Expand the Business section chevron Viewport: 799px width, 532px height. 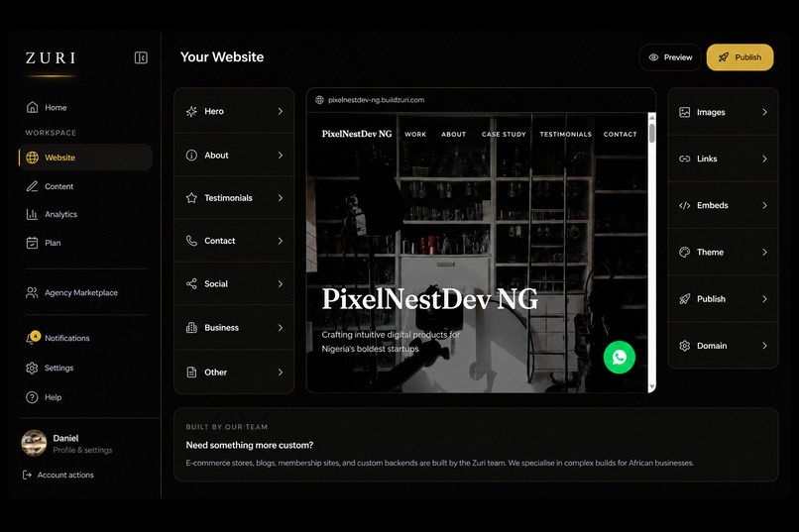click(281, 327)
